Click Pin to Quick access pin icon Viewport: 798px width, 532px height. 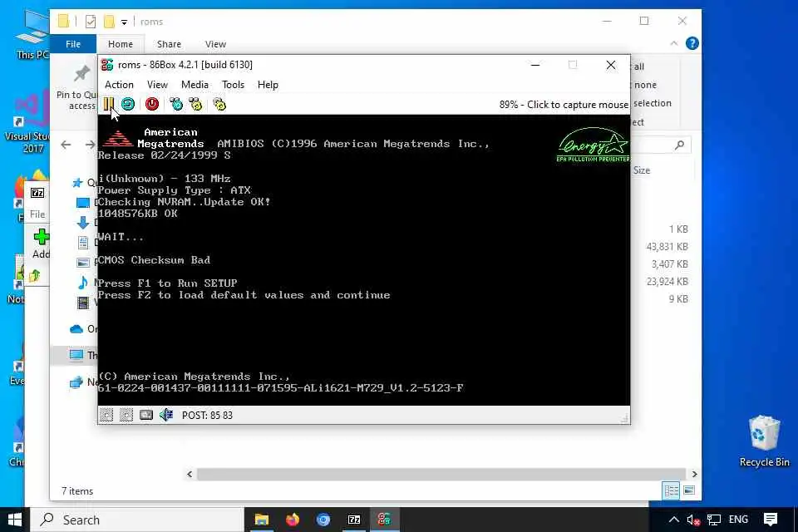click(81, 74)
